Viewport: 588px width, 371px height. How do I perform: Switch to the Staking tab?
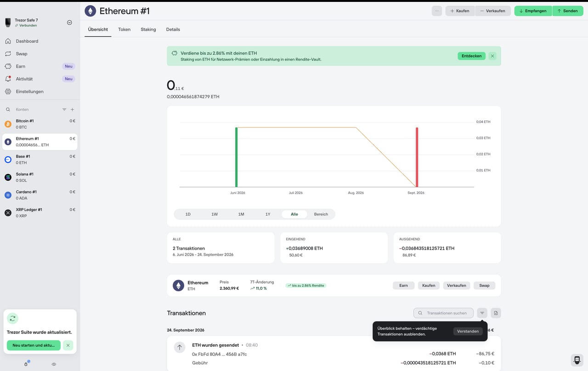click(148, 29)
